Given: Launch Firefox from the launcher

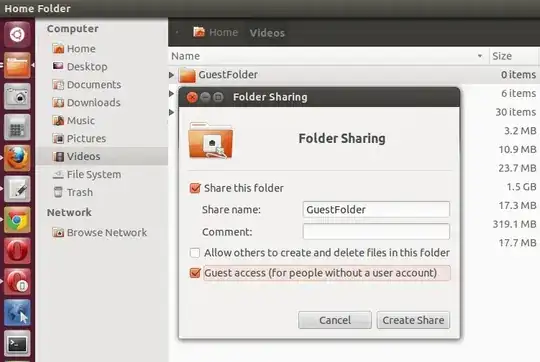Looking at the screenshot, I should (x=17, y=158).
